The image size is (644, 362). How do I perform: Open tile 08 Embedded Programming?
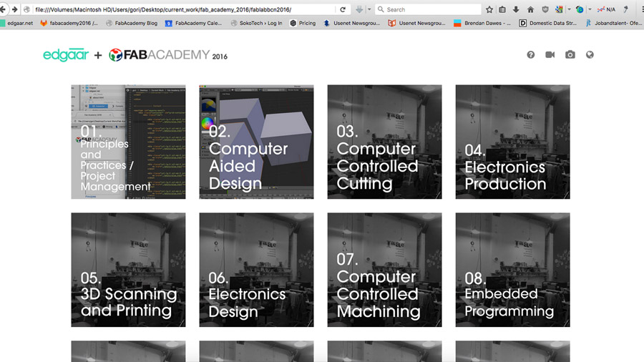[512, 270]
